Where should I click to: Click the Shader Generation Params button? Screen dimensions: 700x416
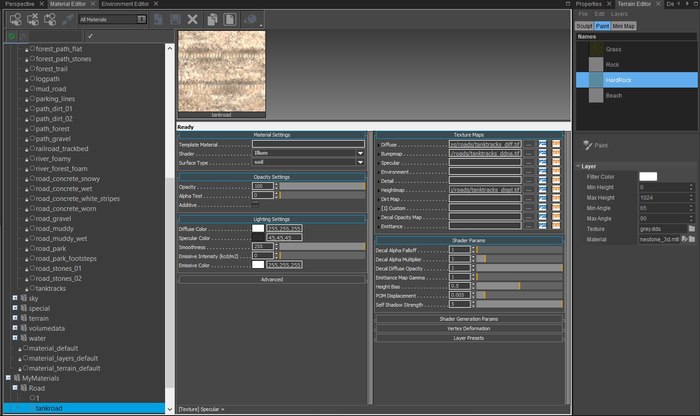469,318
